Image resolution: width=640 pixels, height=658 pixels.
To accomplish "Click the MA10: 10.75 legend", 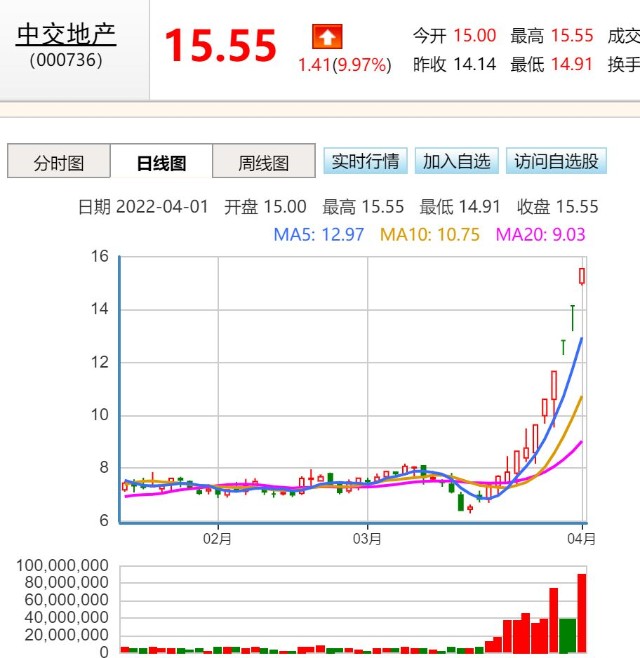I will 430,235.
